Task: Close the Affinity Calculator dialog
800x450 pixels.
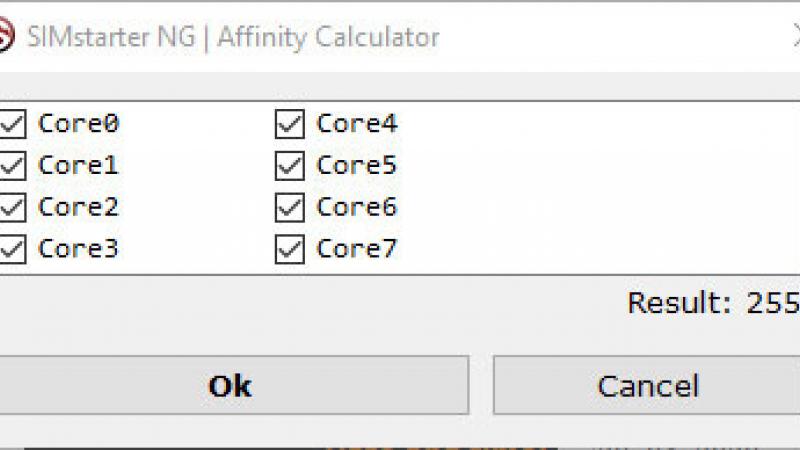Action: (x=794, y=38)
